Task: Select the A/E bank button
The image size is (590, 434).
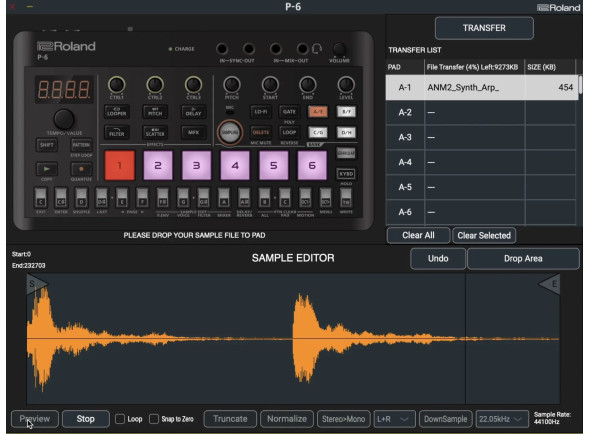Action: click(x=318, y=112)
